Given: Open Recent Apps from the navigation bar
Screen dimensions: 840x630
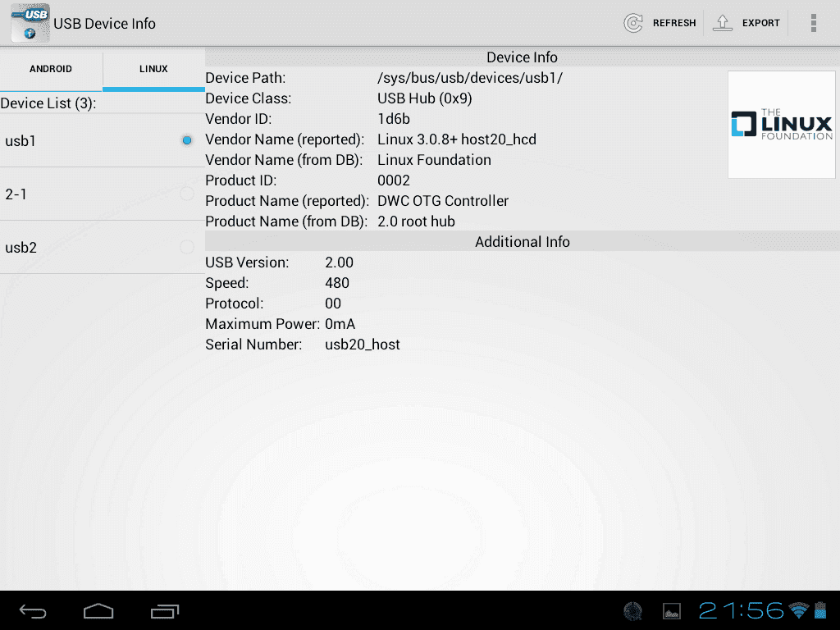Looking at the screenshot, I should [x=165, y=611].
